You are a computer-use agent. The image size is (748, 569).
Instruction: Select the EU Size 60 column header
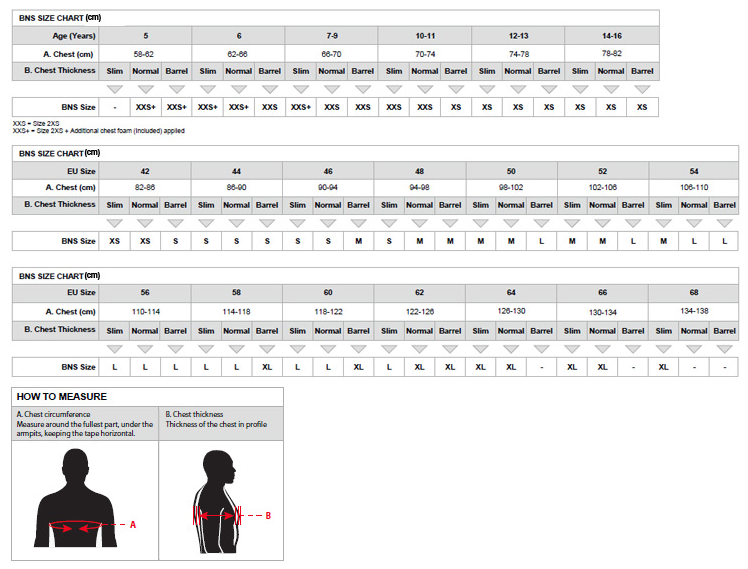pyautogui.click(x=328, y=293)
